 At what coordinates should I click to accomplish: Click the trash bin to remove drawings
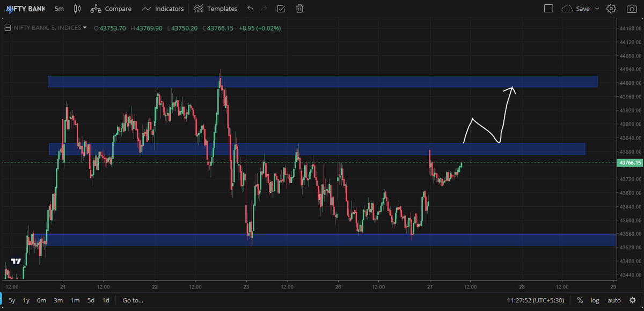[300, 9]
